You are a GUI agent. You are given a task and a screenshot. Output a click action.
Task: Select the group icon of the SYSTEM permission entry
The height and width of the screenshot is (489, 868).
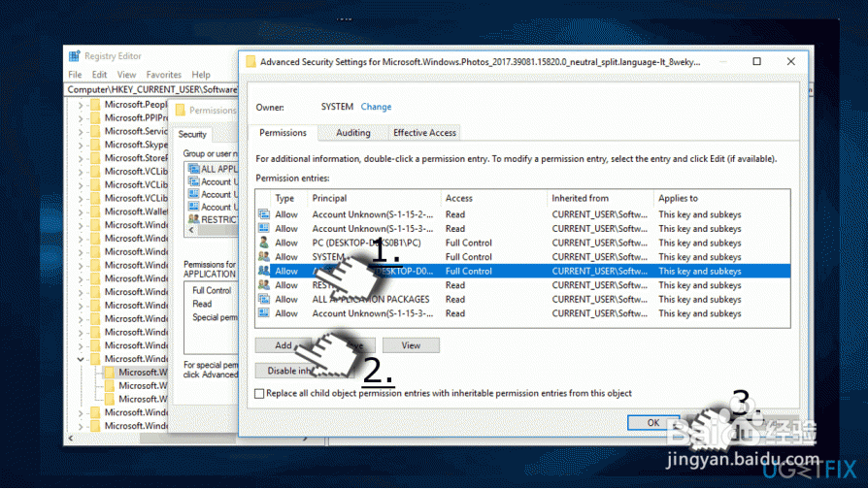(264, 257)
